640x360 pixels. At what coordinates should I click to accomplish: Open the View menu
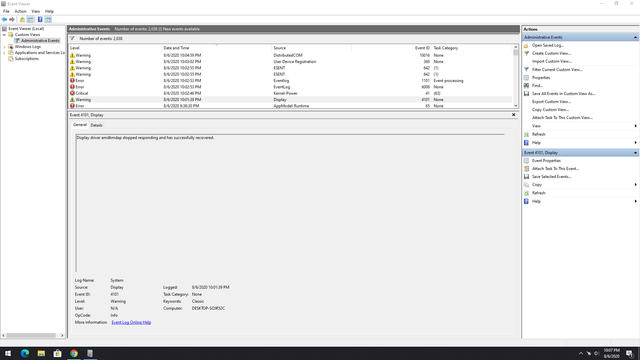(x=36, y=11)
